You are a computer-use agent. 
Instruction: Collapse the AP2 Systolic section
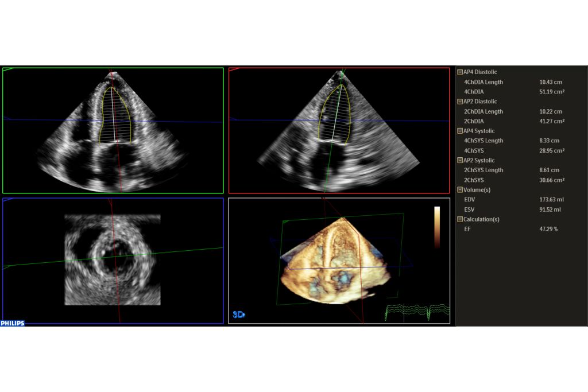pyautogui.click(x=460, y=161)
